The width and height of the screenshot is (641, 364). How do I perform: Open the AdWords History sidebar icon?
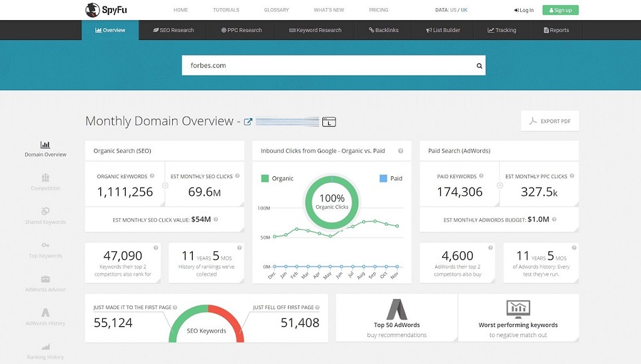coord(45,313)
